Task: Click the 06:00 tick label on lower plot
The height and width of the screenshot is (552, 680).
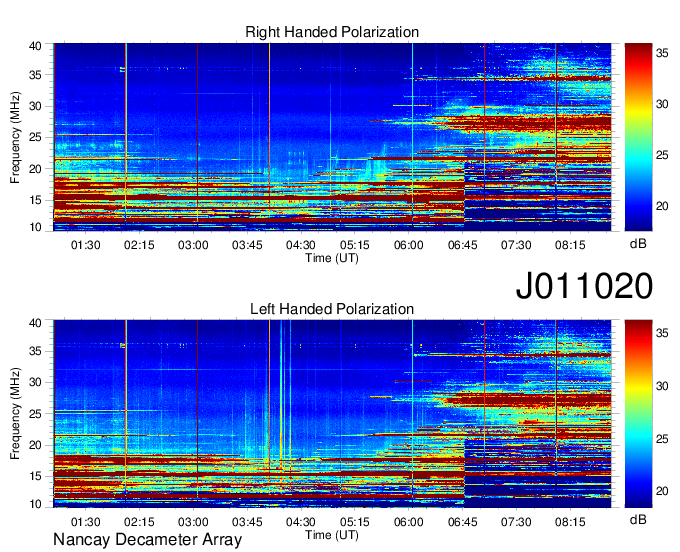Action: tap(409, 522)
